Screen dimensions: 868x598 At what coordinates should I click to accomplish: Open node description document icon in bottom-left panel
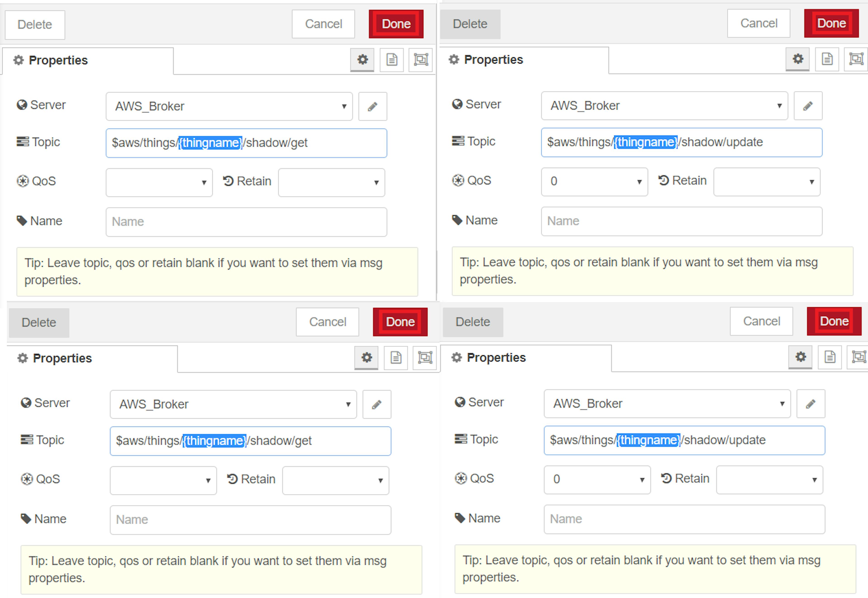[x=396, y=358]
